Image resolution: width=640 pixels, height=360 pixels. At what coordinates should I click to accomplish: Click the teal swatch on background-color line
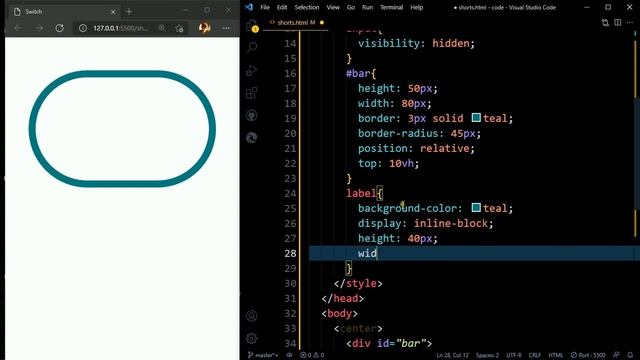point(476,207)
